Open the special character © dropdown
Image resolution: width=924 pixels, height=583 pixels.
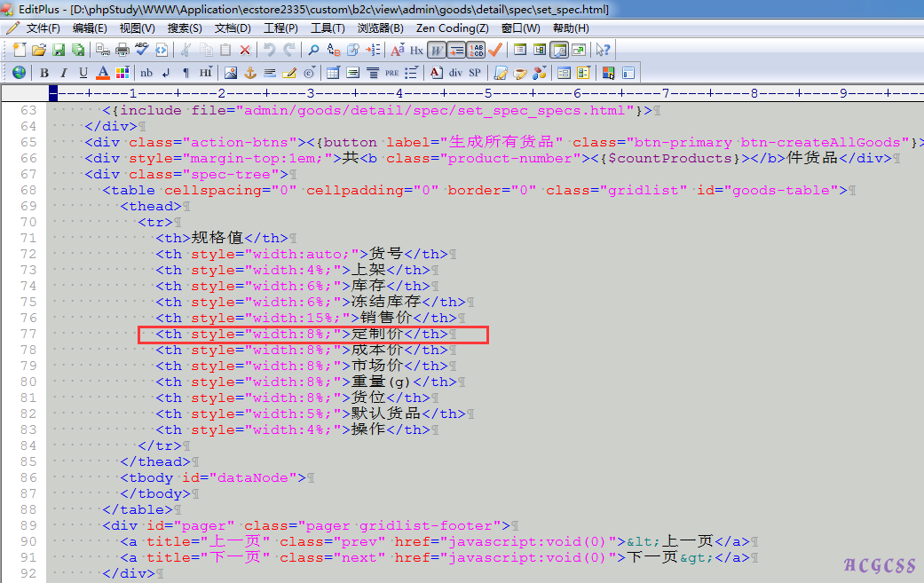[x=309, y=73]
